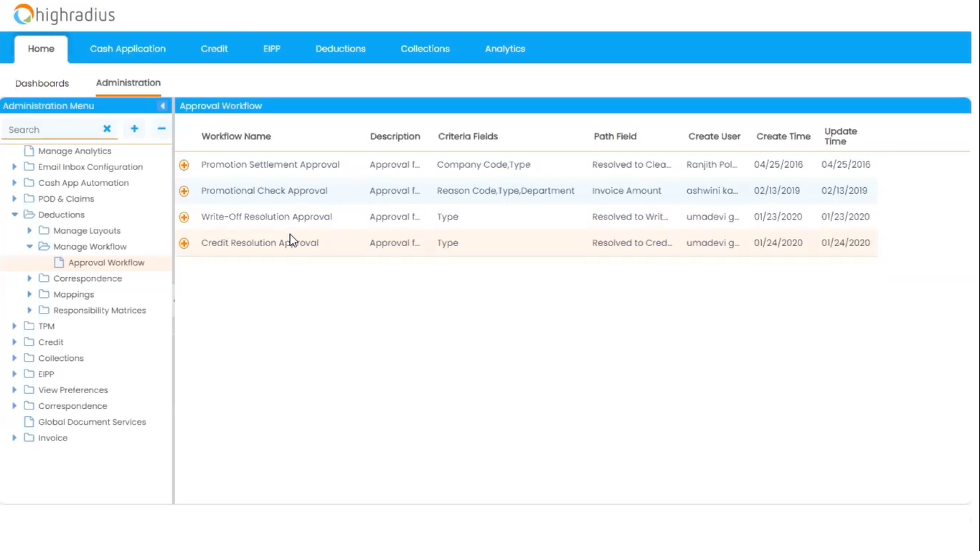Clear the search box using the X icon

click(107, 129)
